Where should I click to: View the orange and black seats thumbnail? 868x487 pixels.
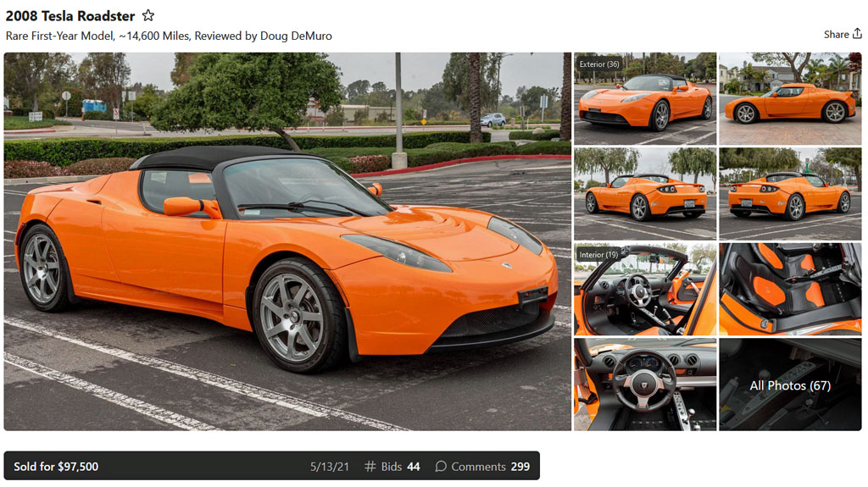pos(790,289)
